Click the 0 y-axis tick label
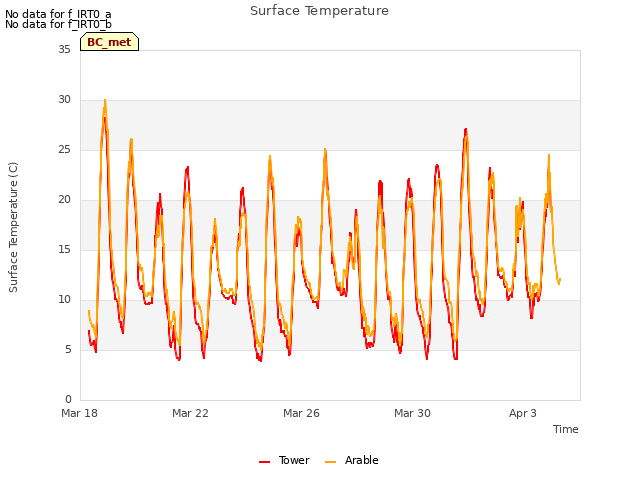 tap(68, 400)
